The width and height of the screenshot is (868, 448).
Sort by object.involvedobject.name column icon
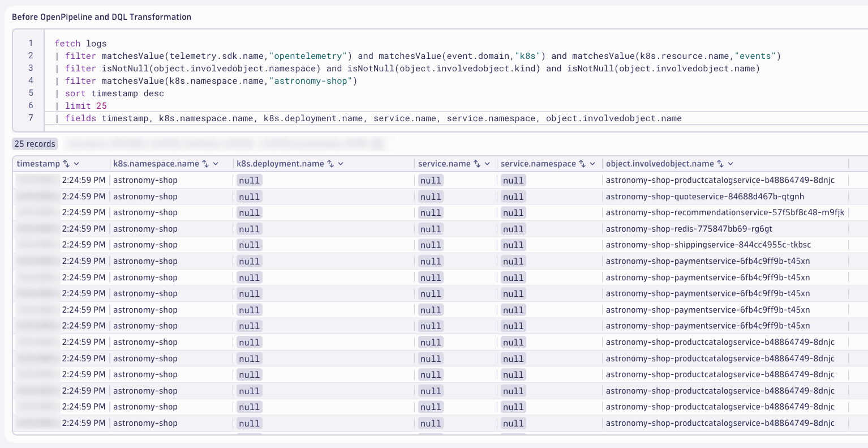(x=720, y=164)
